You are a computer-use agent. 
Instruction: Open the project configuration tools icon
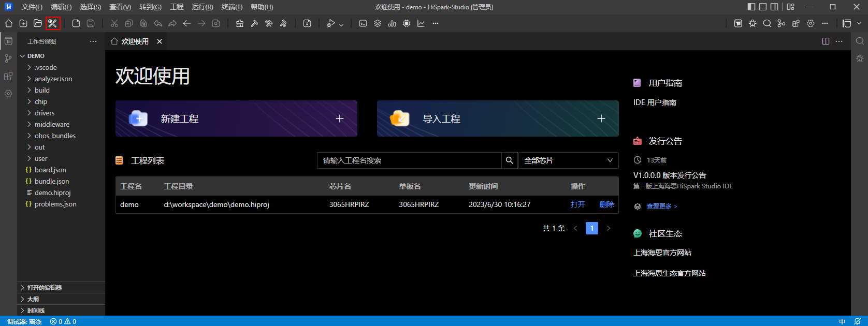(x=52, y=23)
